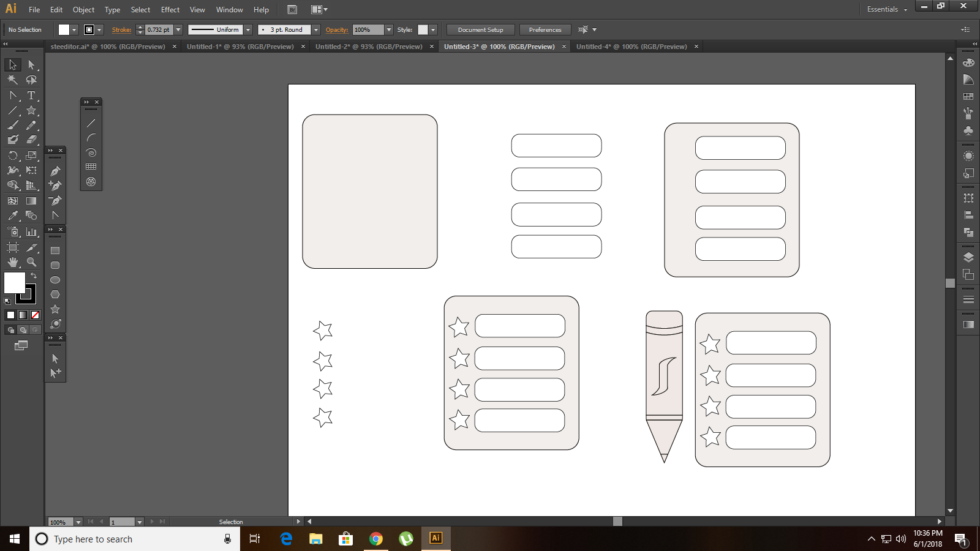The height and width of the screenshot is (551, 980).
Task: Open the Effect menu
Action: [170, 9]
